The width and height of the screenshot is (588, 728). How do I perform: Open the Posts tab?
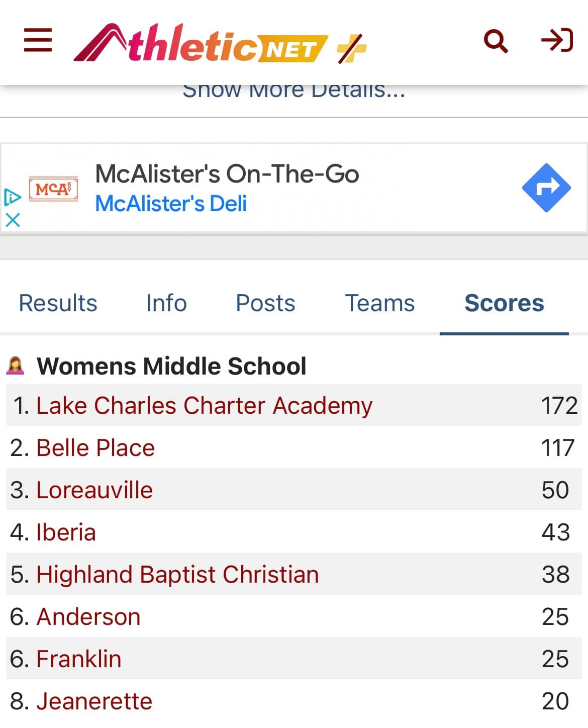coord(265,303)
